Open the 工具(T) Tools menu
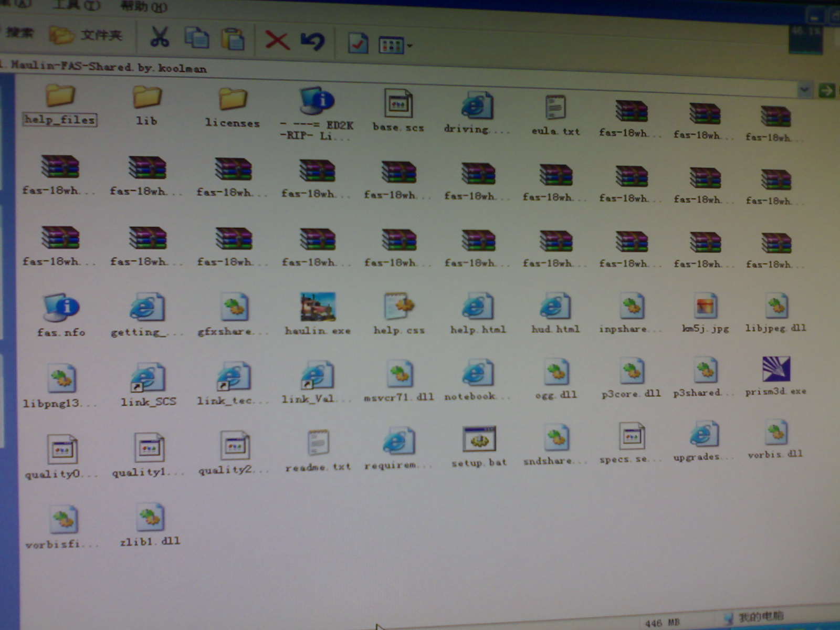 tap(76, 5)
